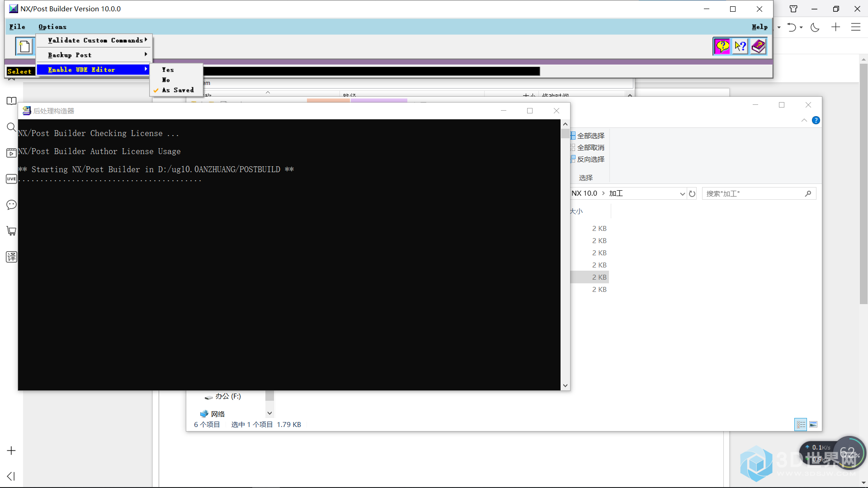Click NX 10.0 in Explorer breadcrumb path
This screenshot has width=868, height=488.
point(584,193)
